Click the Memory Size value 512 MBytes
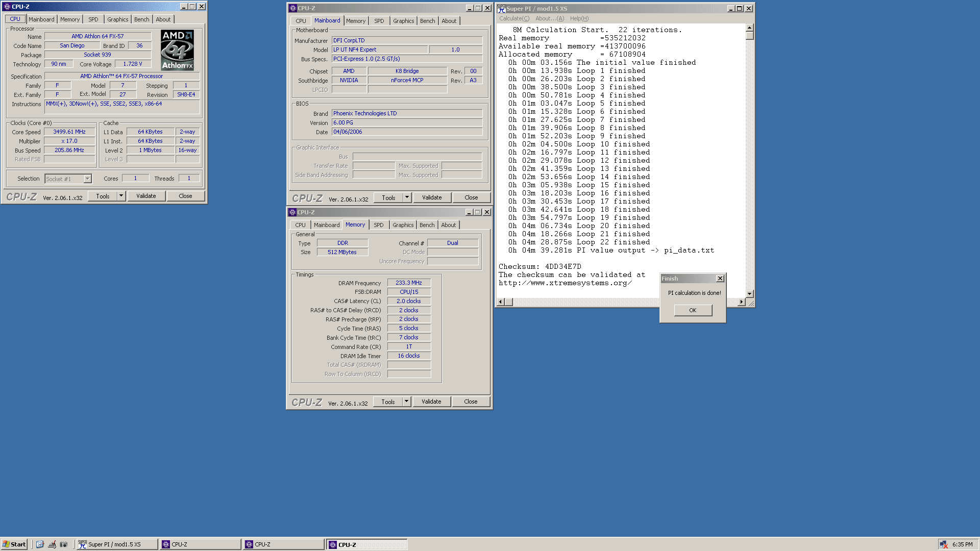This screenshot has height=551, width=980. pyautogui.click(x=342, y=252)
